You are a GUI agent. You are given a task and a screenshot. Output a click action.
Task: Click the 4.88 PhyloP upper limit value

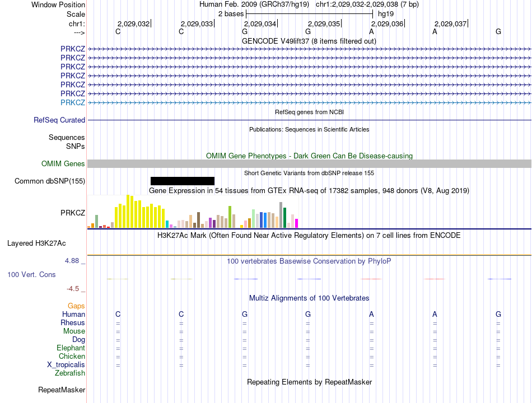tap(72, 261)
